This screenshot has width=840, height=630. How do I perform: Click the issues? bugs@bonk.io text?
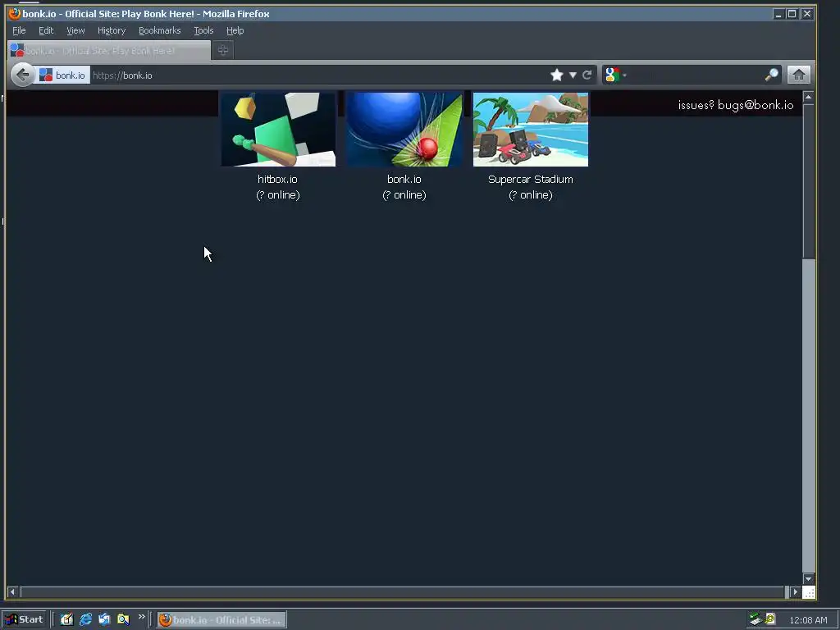coord(736,105)
